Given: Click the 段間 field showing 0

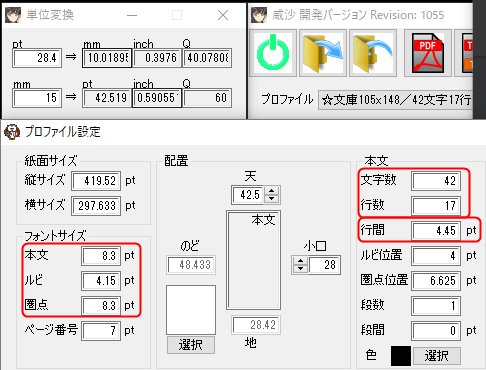Looking at the screenshot, I should (x=436, y=331).
